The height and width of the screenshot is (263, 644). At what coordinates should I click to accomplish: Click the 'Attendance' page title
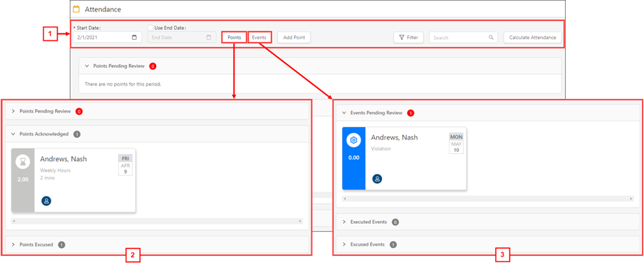click(103, 9)
